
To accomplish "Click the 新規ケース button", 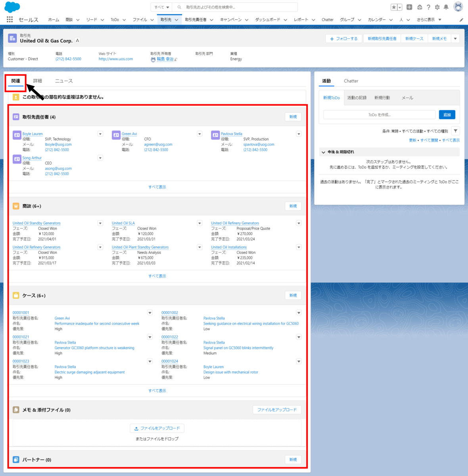I will (414, 38).
